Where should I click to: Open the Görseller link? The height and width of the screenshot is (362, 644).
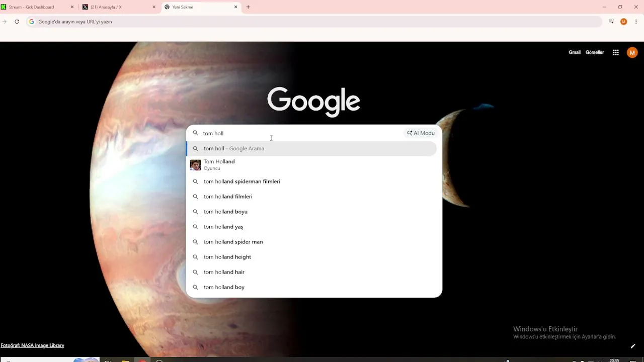[x=595, y=52]
